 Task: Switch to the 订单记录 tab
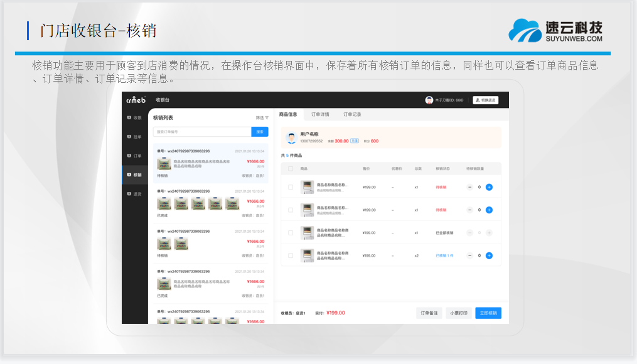coord(352,115)
